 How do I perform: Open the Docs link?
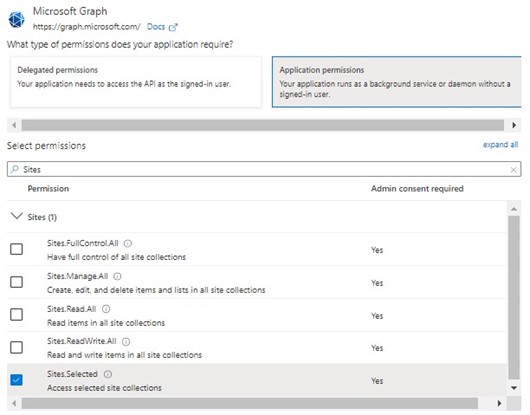click(x=156, y=27)
